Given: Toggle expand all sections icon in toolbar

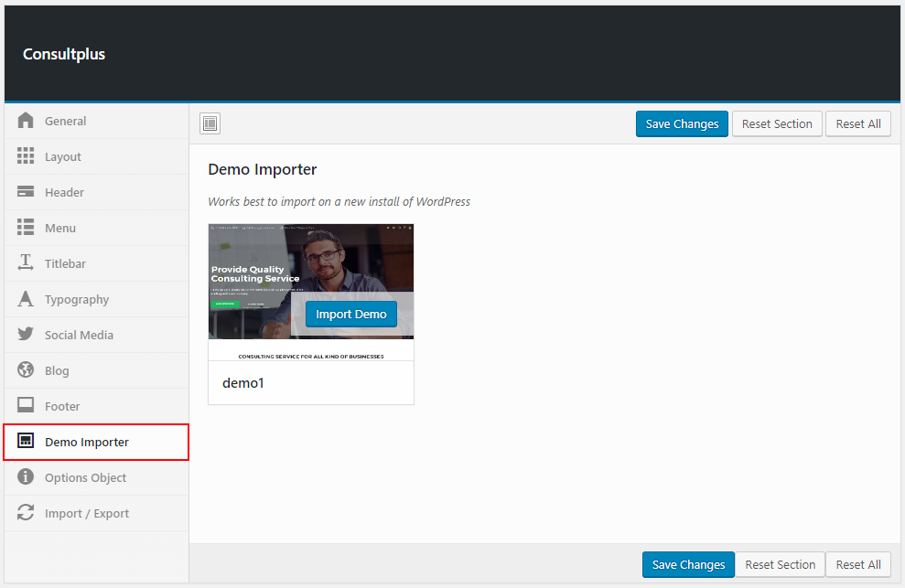Looking at the screenshot, I should click(x=210, y=123).
